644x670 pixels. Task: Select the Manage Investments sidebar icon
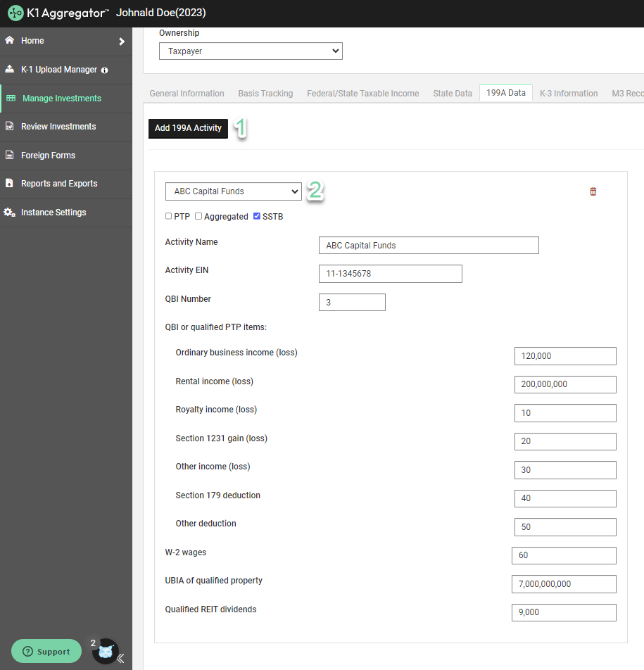(x=10, y=99)
